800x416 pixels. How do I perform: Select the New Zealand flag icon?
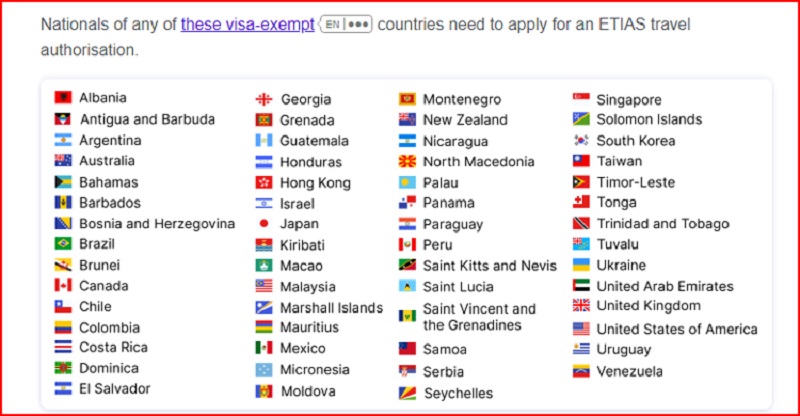tap(407, 120)
